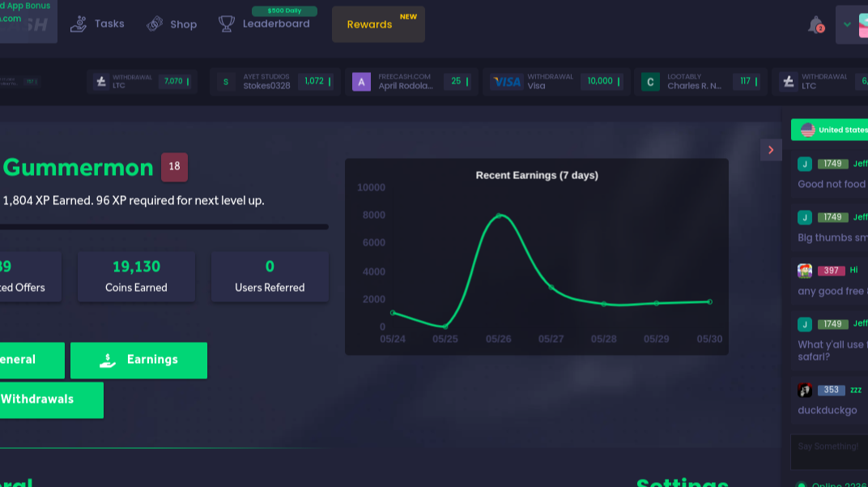Image resolution: width=868 pixels, height=487 pixels.
Task: Select the United States chat room
Action: click(x=829, y=130)
